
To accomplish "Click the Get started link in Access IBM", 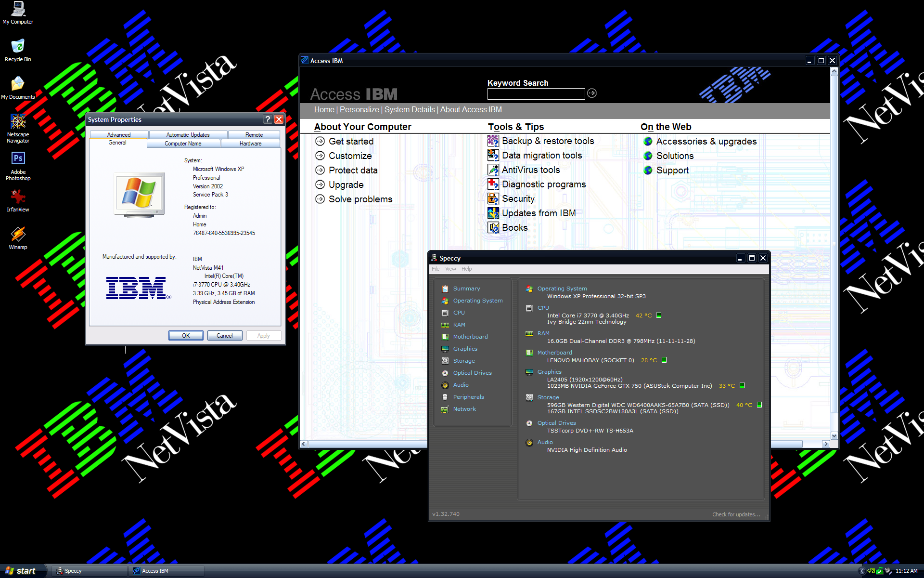I will pyautogui.click(x=350, y=141).
